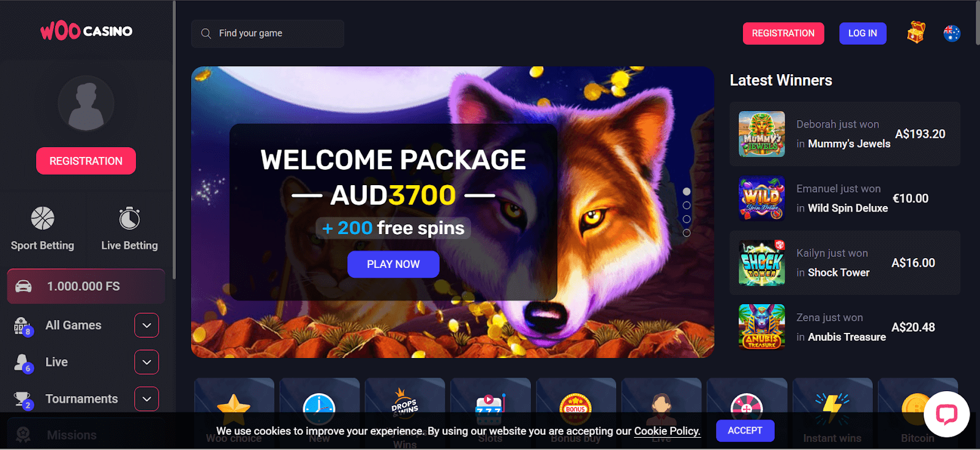Image resolution: width=980 pixels, height=450 pixels.
Task: Open Sport Betting basketball icon
Action: click(43, 218)
